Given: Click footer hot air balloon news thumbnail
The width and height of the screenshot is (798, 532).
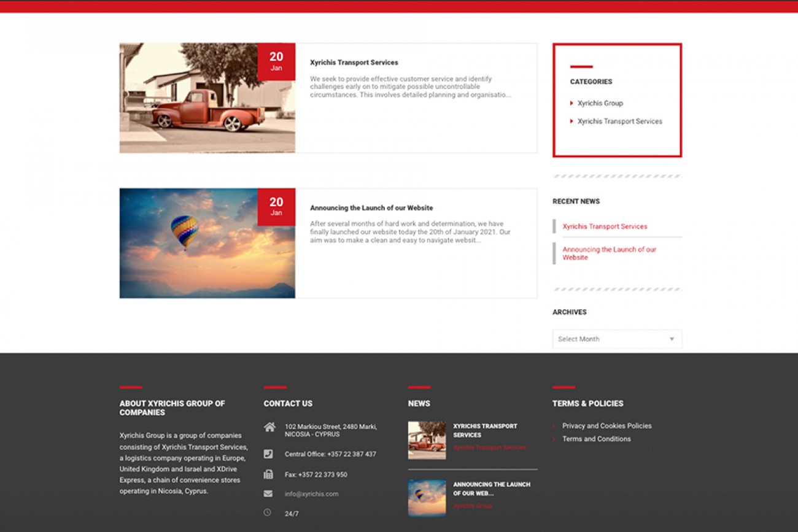Looking at the screenshot, I should pos(427,498).
